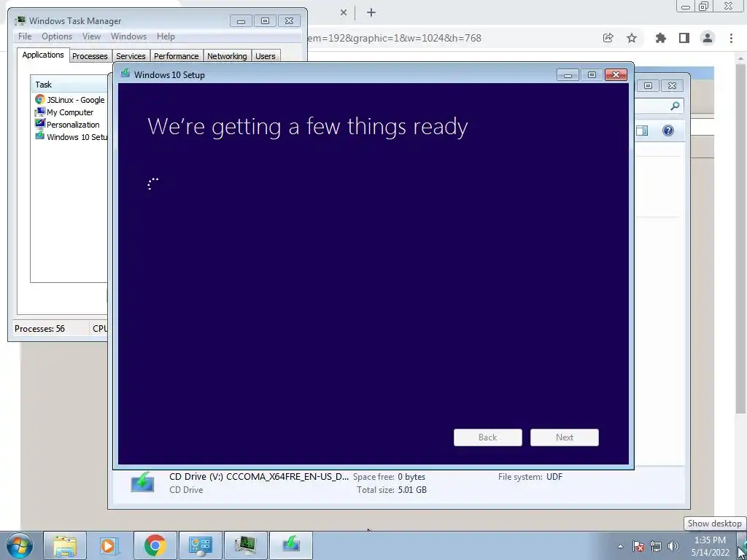
Task: Switch to Task Manager taskbar icon
Action: 245,545
